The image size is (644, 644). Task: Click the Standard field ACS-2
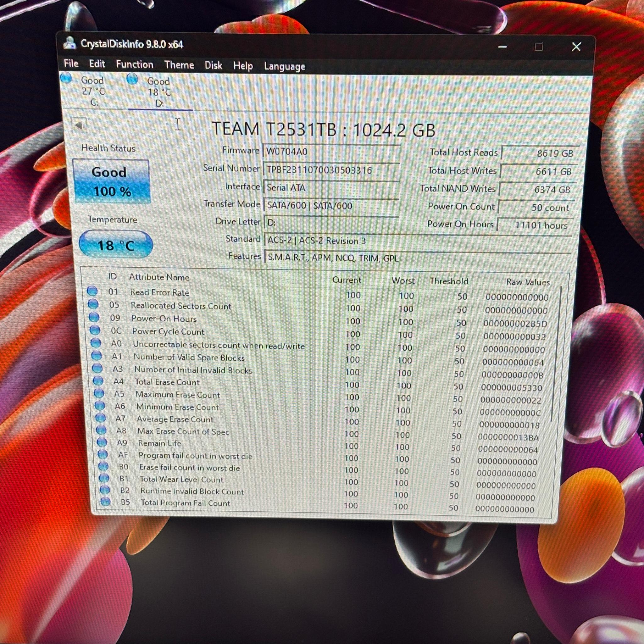coord(418,241)
